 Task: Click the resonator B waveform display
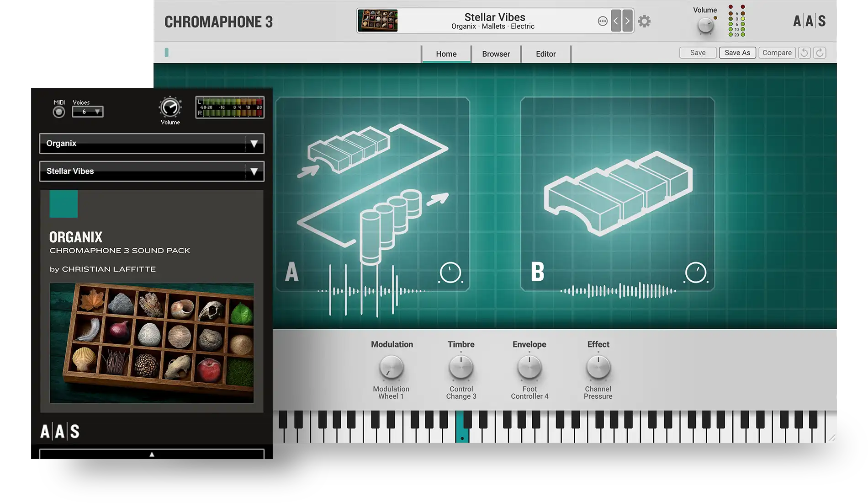pyautogui.click(x=618, y=290)
